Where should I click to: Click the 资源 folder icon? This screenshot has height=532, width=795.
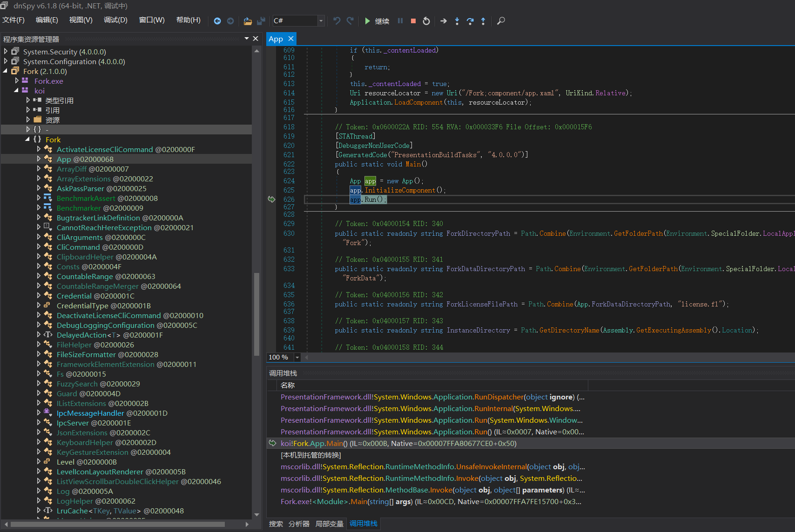coord(38,120)
